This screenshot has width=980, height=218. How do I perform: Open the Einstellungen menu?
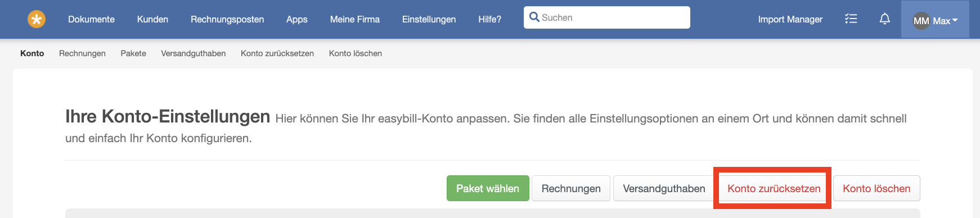click(429, 19)
